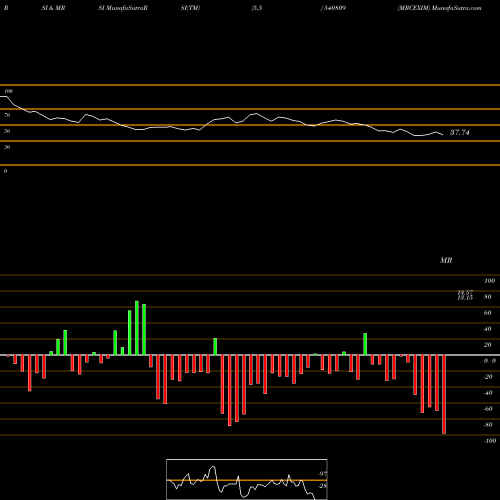Viewport: 500px width, 500px height.
Task: Click the 37.74 RSI value label
Action: coord(460,132)
